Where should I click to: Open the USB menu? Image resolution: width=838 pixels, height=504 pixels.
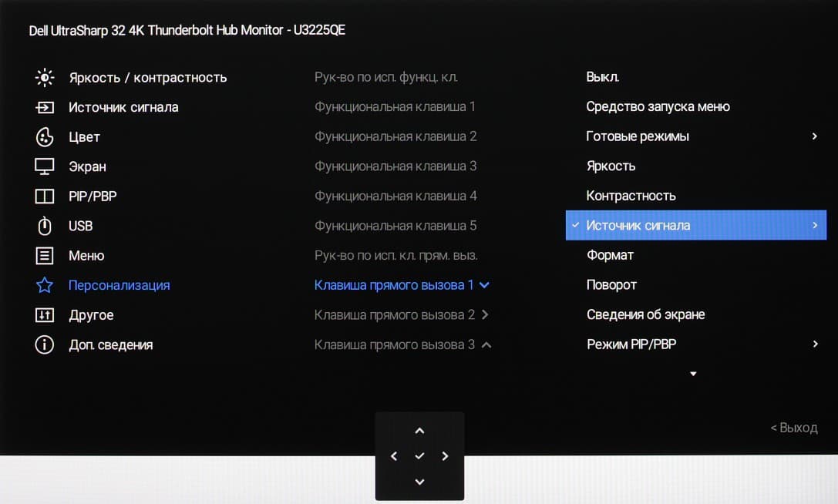coord(81,226)
